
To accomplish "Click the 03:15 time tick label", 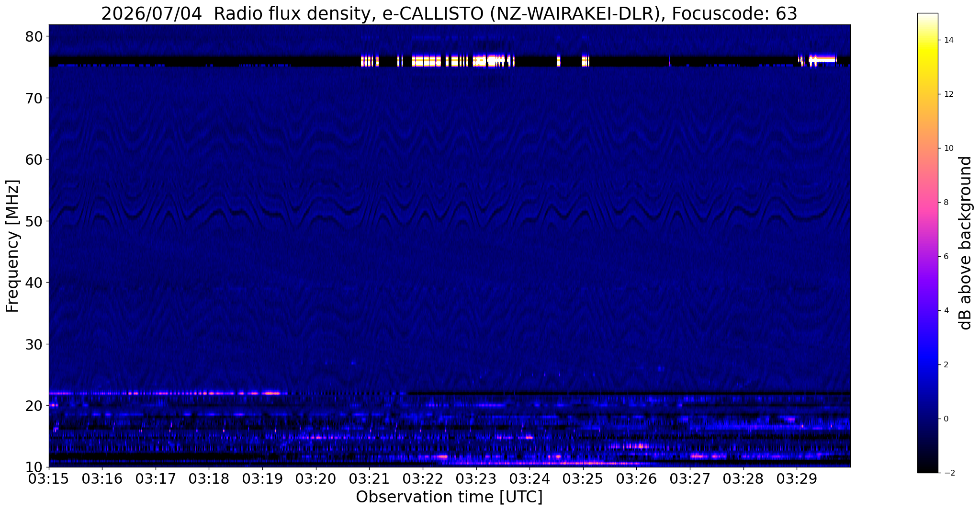I will pyautogui.click(x=49, y=478).
